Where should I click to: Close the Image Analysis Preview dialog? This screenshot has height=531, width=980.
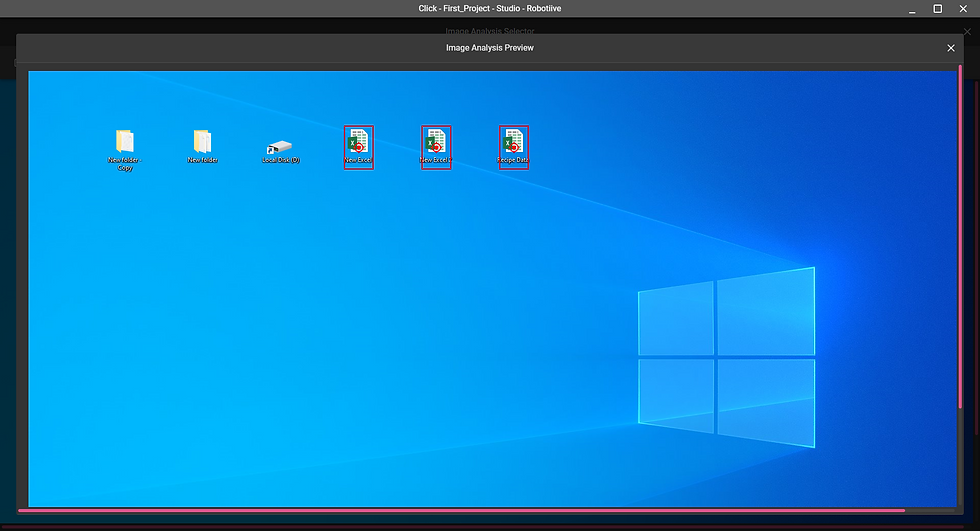pyautogui.click(x=951, y=48)
